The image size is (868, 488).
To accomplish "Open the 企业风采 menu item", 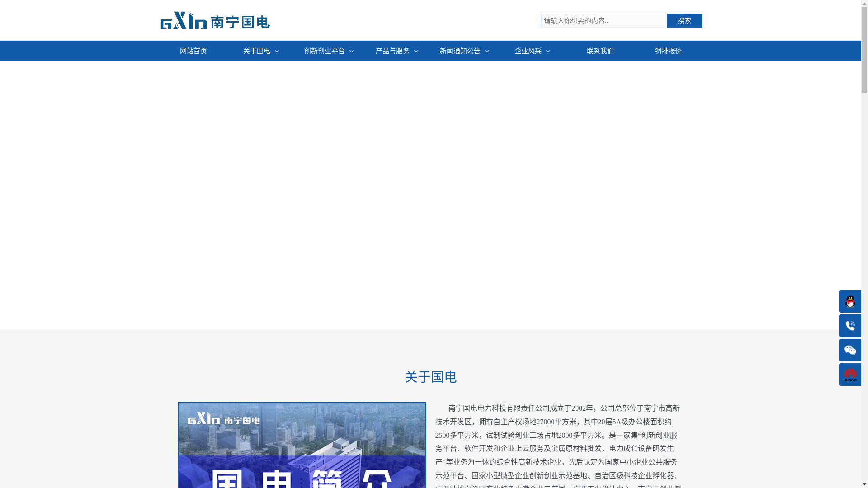I will pos(528,51).
